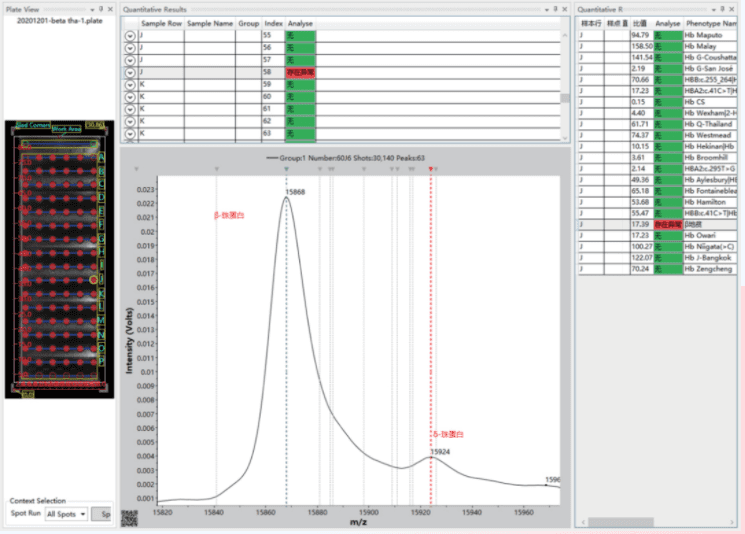Select the green peak marker at 15868
745x534 pixels.
coord(286,169)
